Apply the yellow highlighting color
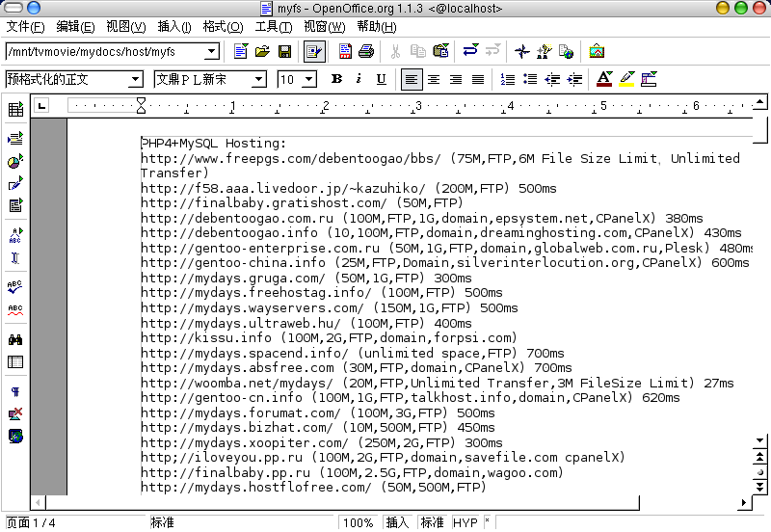The image size is (771, 532). coord(626,79)
